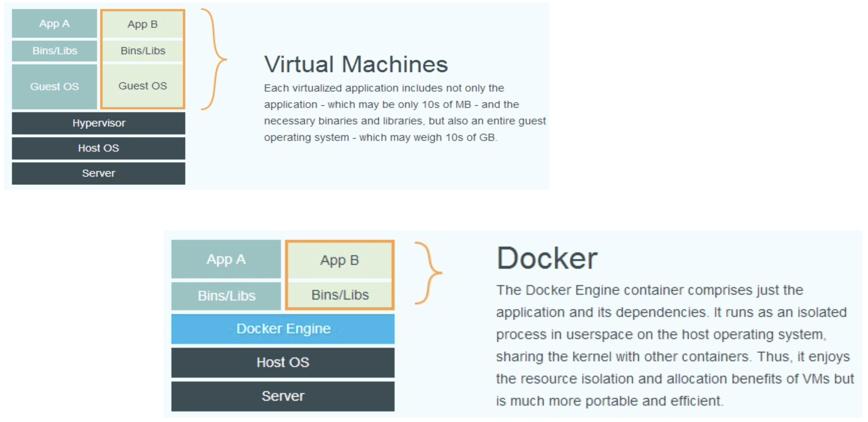The image size is (868, 422).
Task: Select App A block in Docker diagram
Action: coord(226,259)
